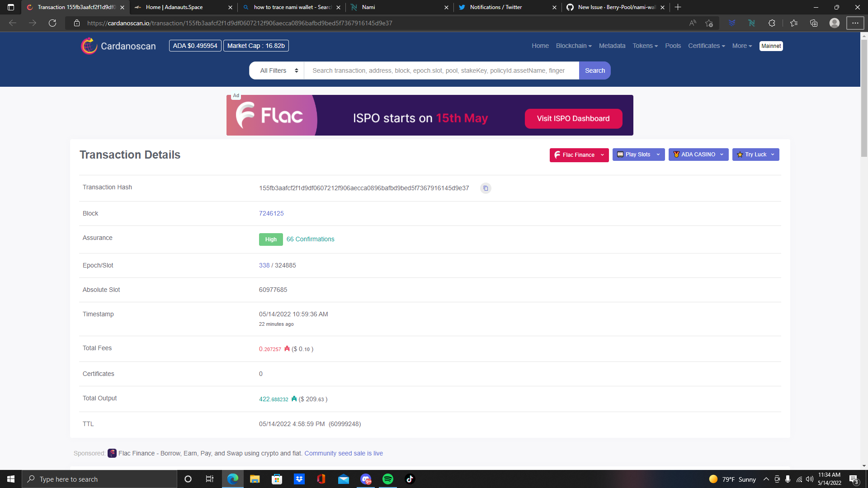Click the browser refresh button
This screenshot has width=868, height=488.
click(x=52, y=23)
